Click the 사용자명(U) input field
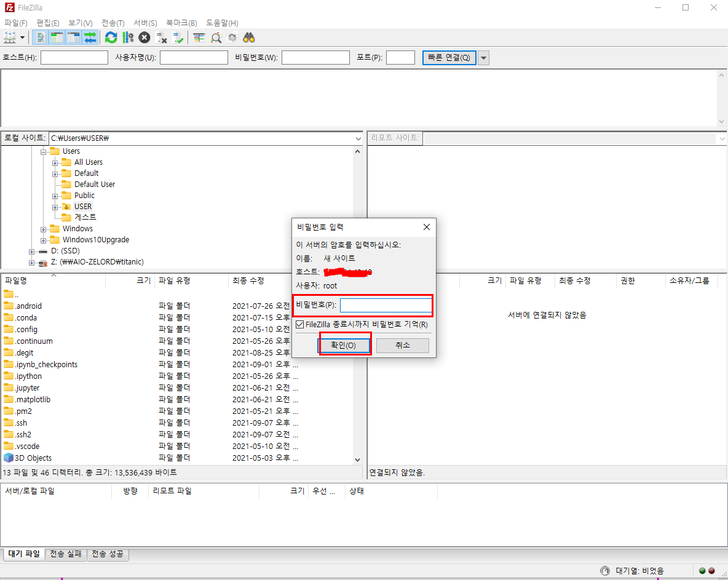This screenshot has height=580, width=728. [194, 58]
